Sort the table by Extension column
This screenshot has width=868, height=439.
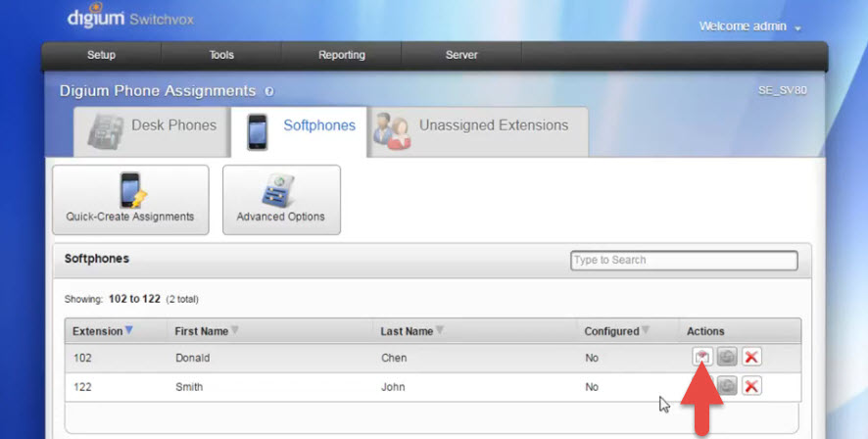(103, 331)
